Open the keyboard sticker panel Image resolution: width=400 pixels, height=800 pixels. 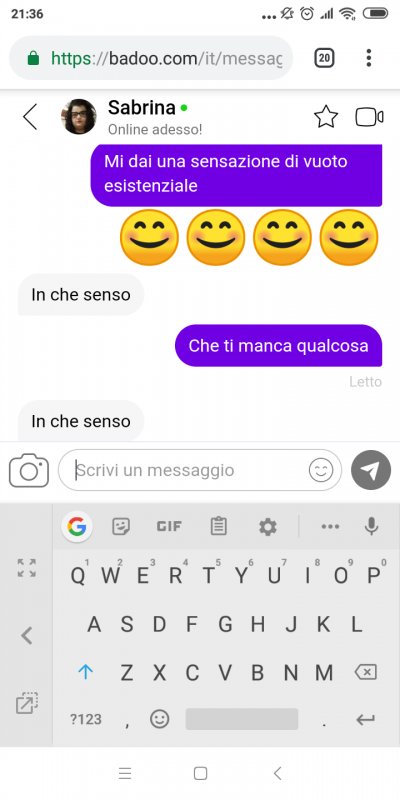click(121, 526)
